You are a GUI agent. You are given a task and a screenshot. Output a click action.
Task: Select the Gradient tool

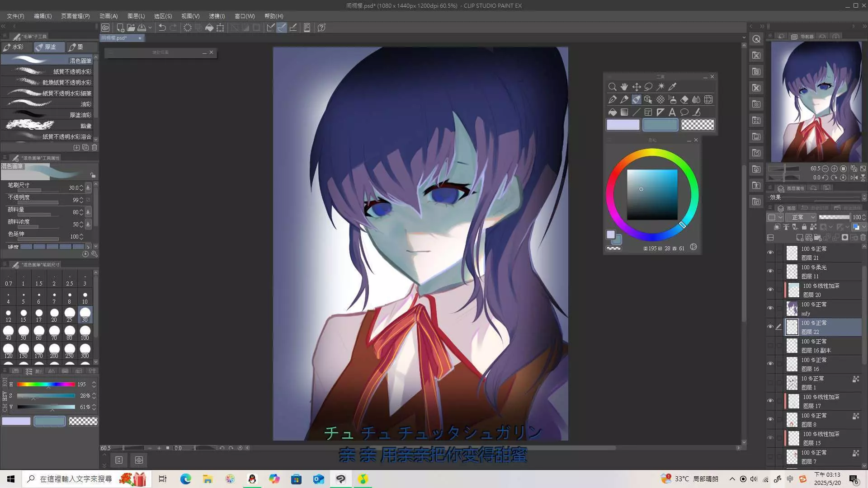click(x=624, y=112)
